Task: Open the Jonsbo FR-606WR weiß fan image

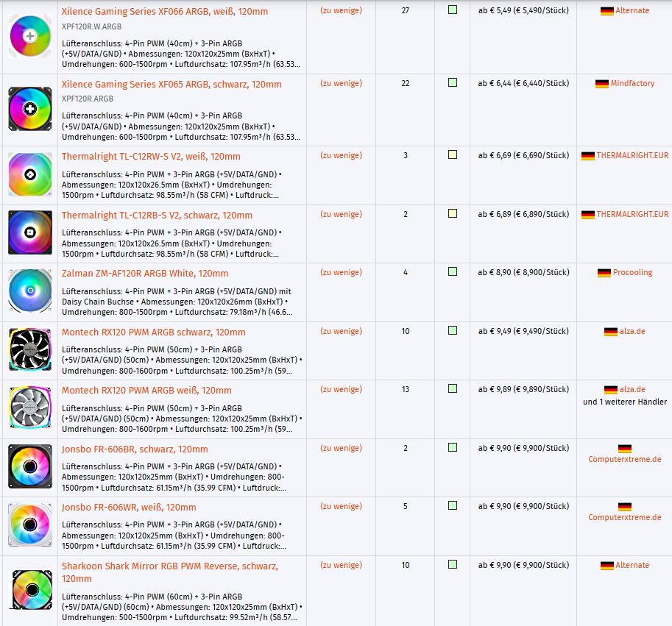Action: tap(30, 524)
